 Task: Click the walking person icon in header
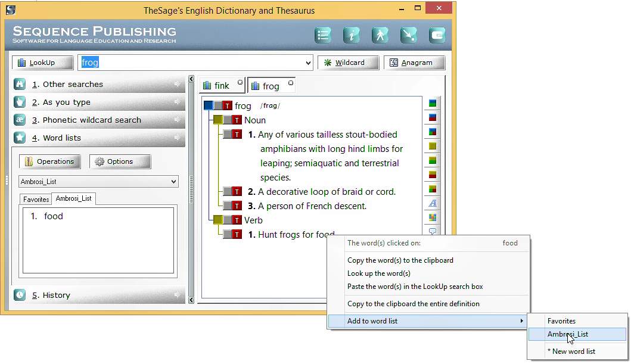pyautogui.click(x=380, y=35)
